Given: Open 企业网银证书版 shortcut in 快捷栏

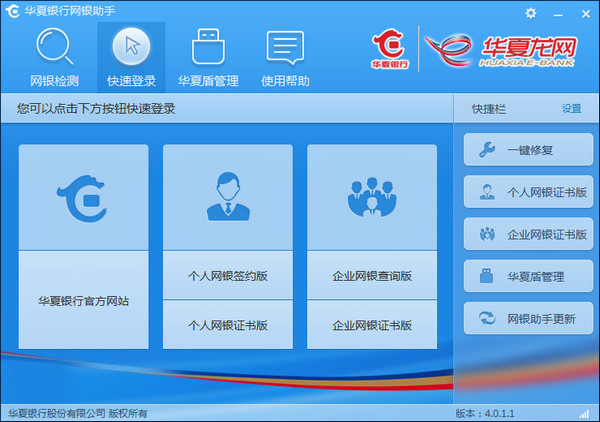Looking at the screenshot, I should (528, 234).
